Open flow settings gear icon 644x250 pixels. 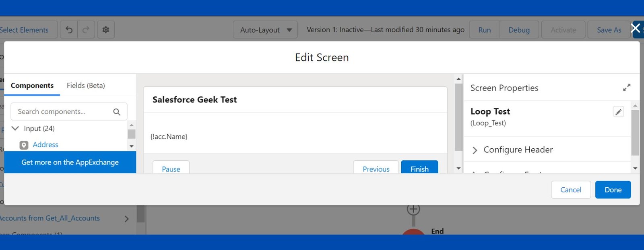pyautogui.click(x=105, y=30)
